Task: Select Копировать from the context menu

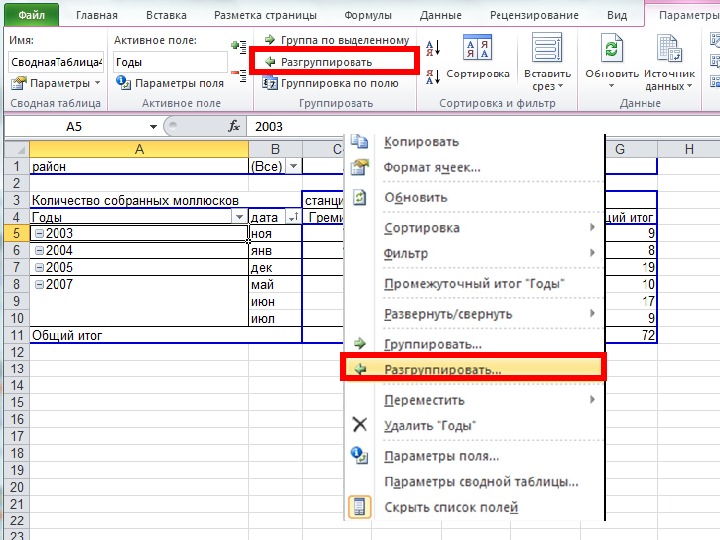Action: (x=421, y=142)
